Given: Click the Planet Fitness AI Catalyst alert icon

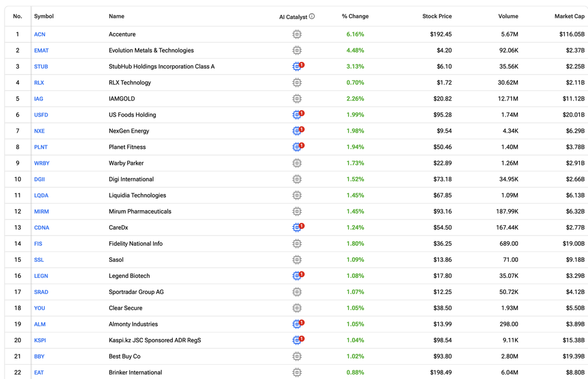Looking at the screenshot, I should 298,146.
